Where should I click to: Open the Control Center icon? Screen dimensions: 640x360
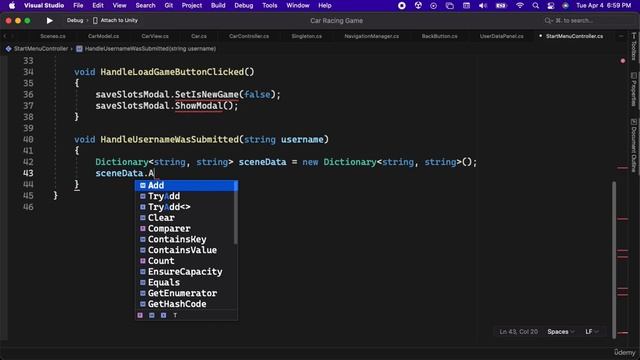(551, 6)
